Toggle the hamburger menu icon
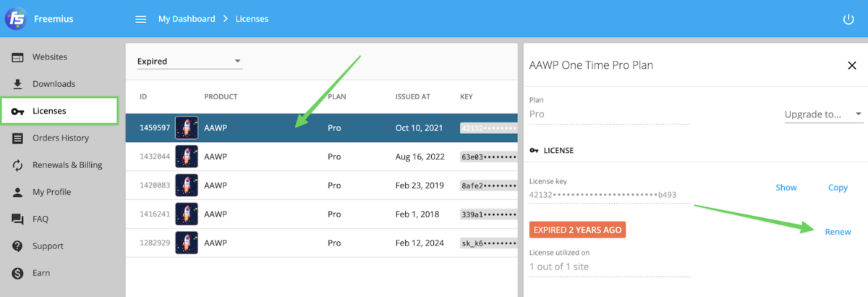The image size is (868, 297). [x=141, y=19]
